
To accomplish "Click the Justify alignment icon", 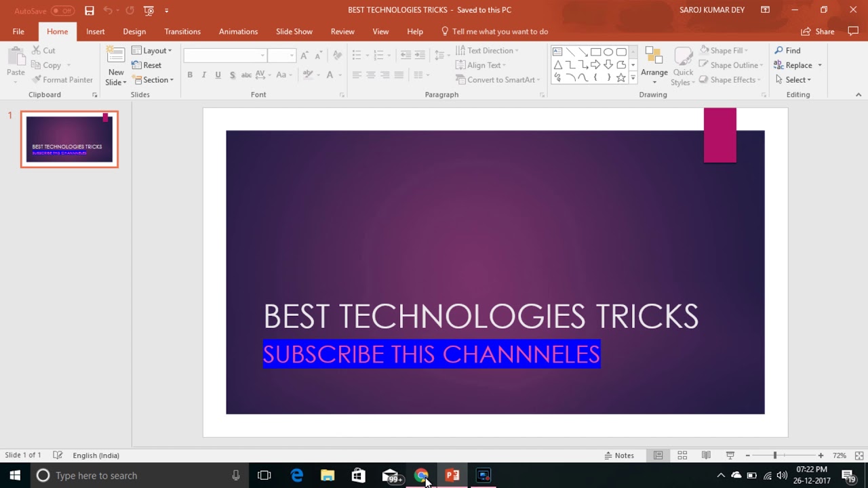I will [399, 75].
